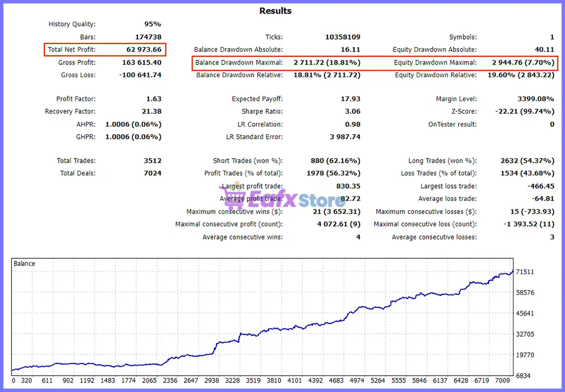
Task: Click the 6834 balance axis label
Action: coord(524,375)
